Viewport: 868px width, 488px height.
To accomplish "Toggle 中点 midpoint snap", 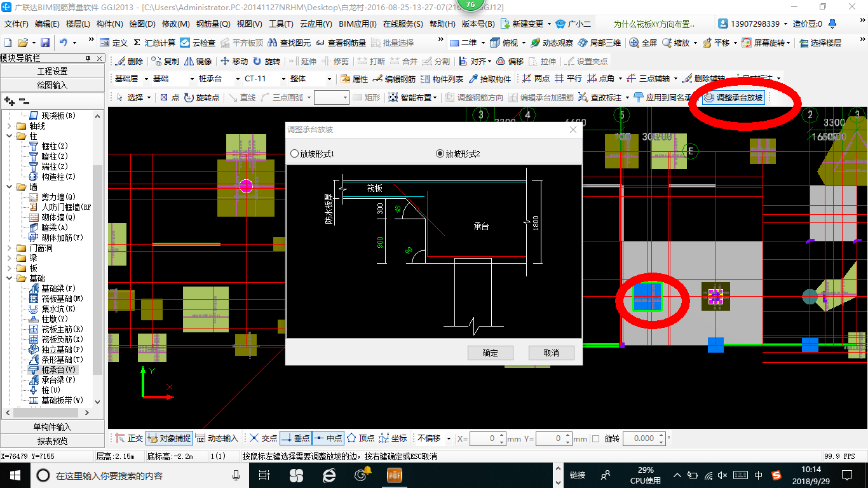I will pyautogui.click(x=328, y=438).
